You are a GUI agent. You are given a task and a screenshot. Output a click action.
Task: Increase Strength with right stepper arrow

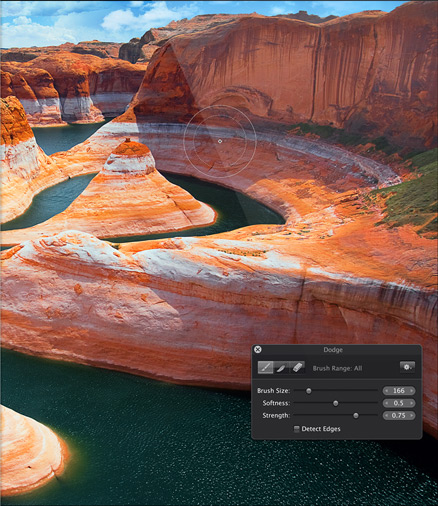click(x=412, y=416)
